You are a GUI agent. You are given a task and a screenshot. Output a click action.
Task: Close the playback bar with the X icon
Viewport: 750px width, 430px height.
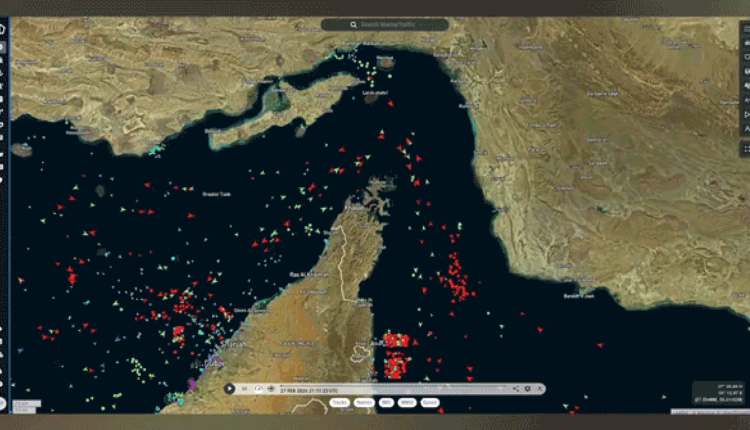pyautogui.click(x=539, y=388)
